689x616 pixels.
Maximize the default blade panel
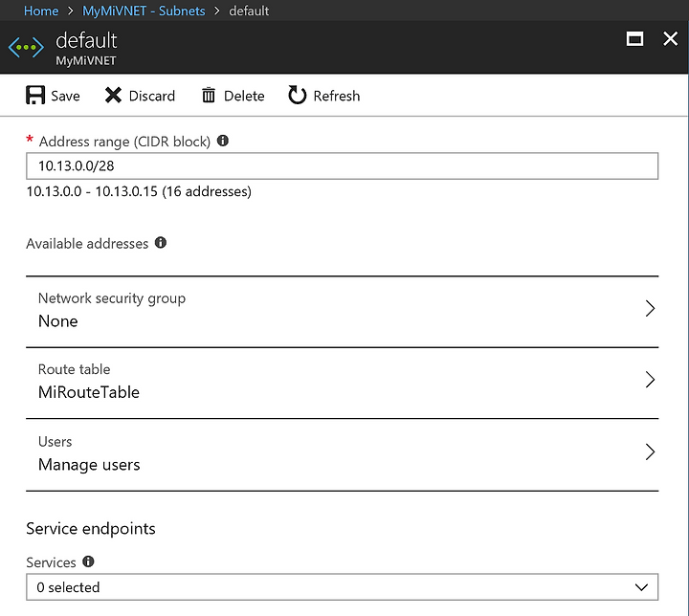tap(634, 39)
